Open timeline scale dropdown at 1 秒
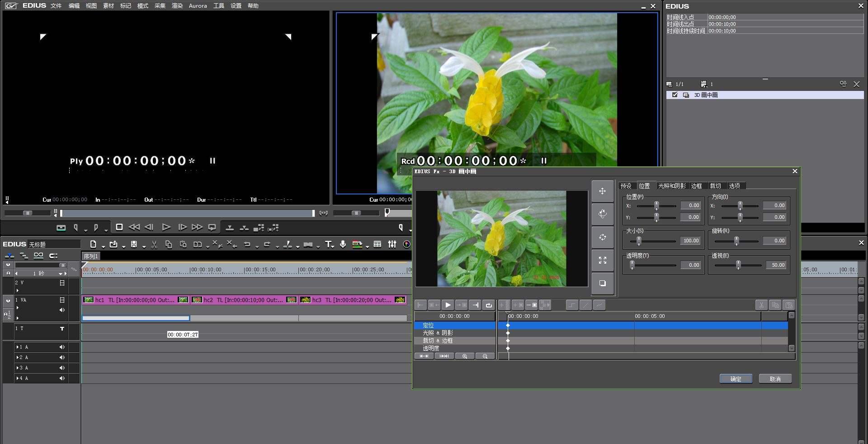This screenshot has height=444, width=868. click(60, 274)
